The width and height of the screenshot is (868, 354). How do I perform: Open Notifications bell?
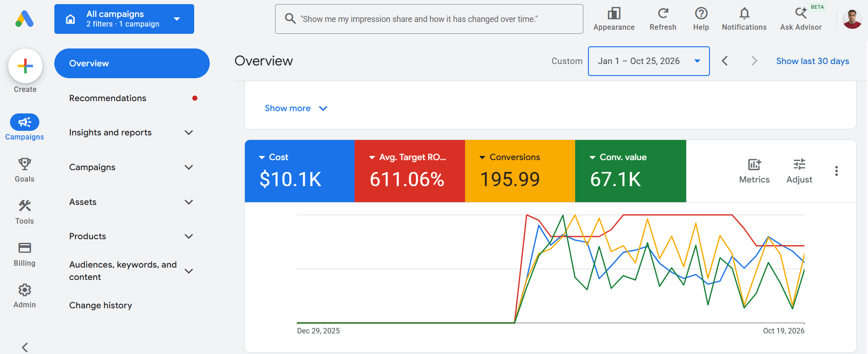(744, 19)
